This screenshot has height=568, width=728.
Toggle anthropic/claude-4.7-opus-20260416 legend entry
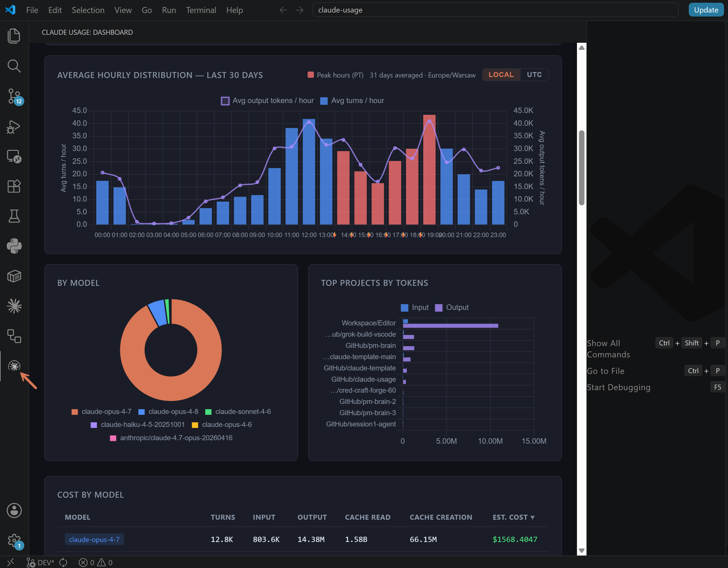(x=171, y=438)
